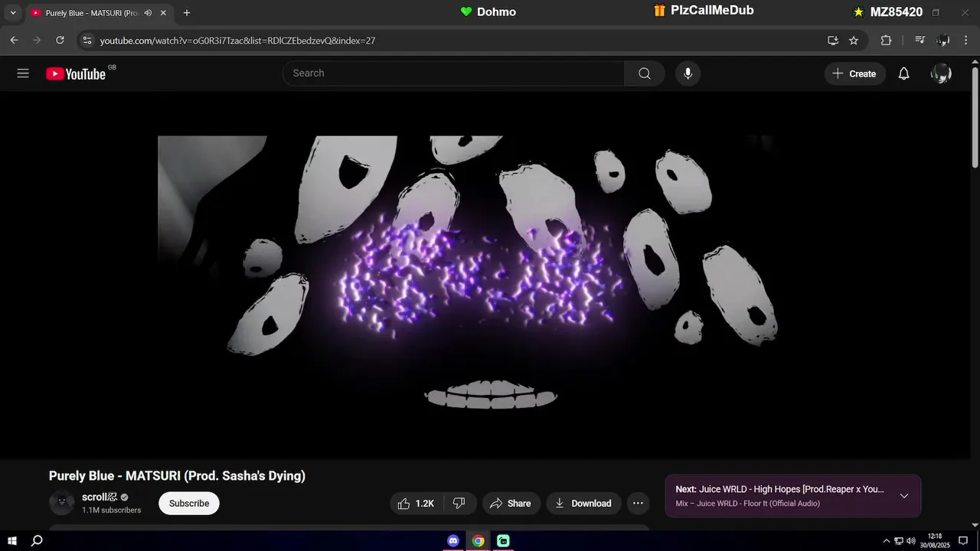
Task: Click 'Next: Juice WRLD - High Hopes' text
Action: tap(779, 489)
